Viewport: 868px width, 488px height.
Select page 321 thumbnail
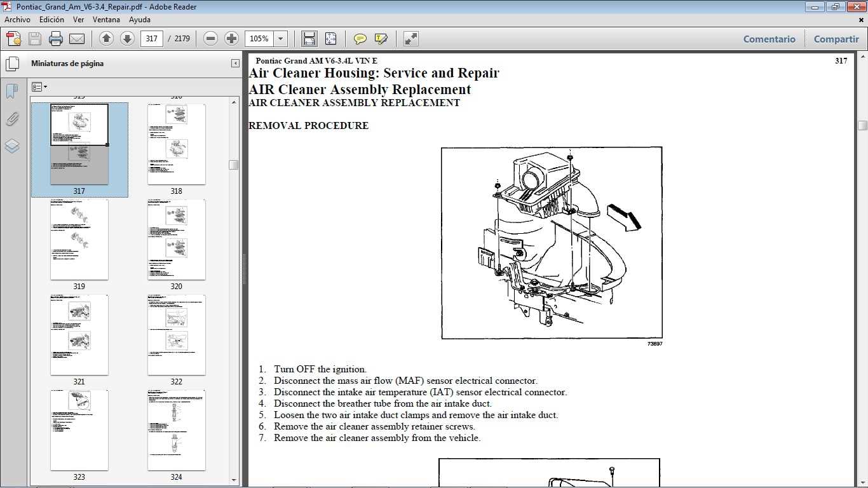(79, 335)
